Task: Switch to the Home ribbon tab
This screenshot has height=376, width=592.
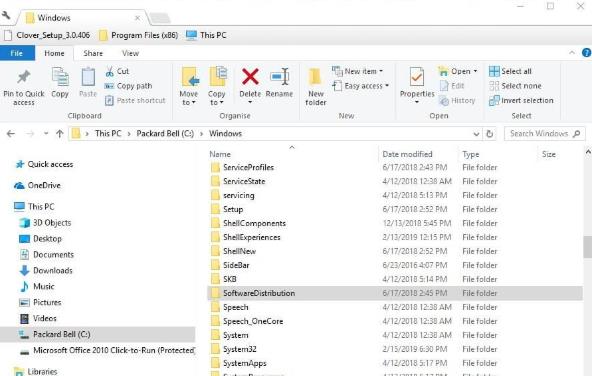Action: click(54, 53)
